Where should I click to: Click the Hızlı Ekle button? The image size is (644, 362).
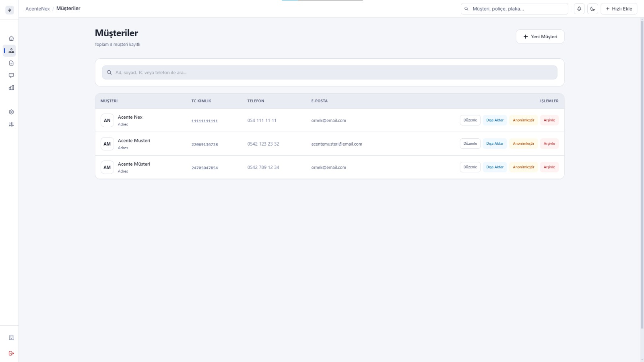pyautogui.click(x=619, y=9)
